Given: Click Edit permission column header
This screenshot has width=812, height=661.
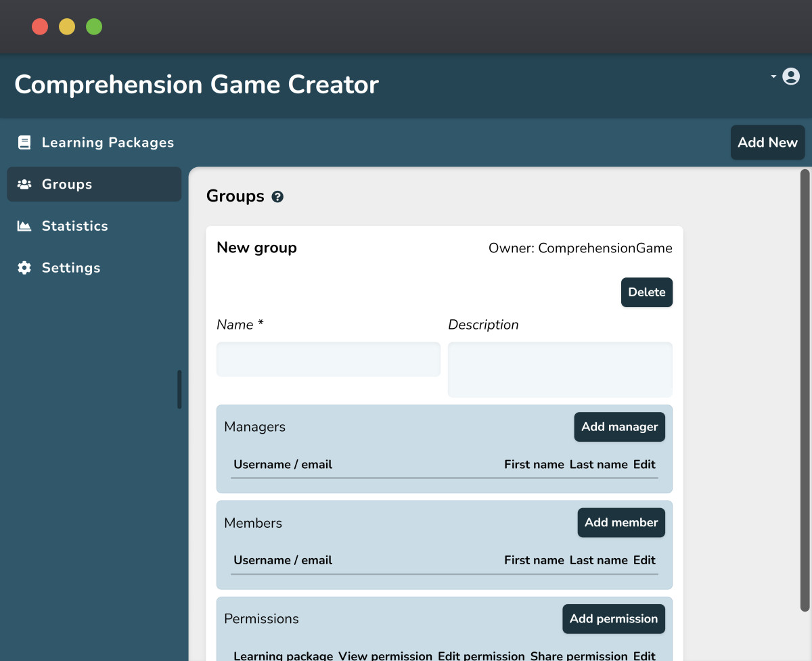Looking at the screenshot, I should pos(481,656).
